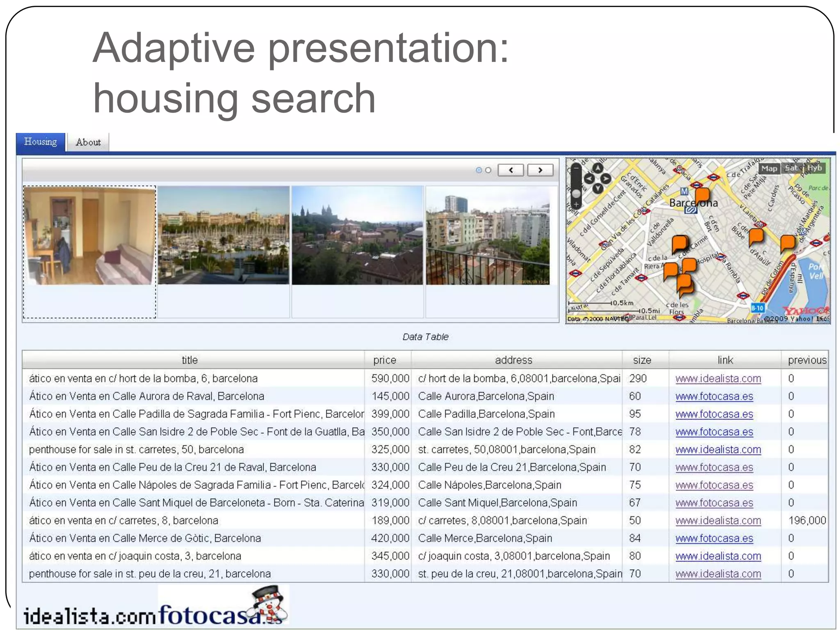Sort table by link column header
This screenshot has width=840, height=630.
click(x=725, y=360)
